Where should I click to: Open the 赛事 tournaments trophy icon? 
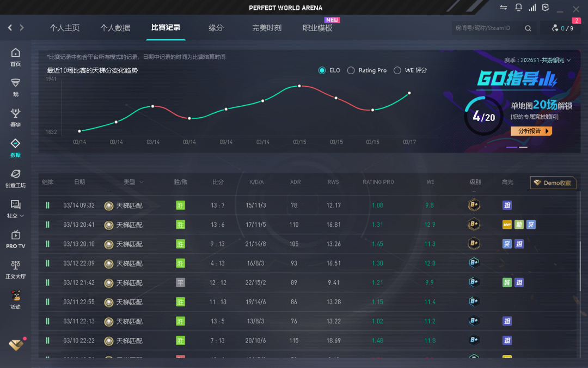click(15, 117)
